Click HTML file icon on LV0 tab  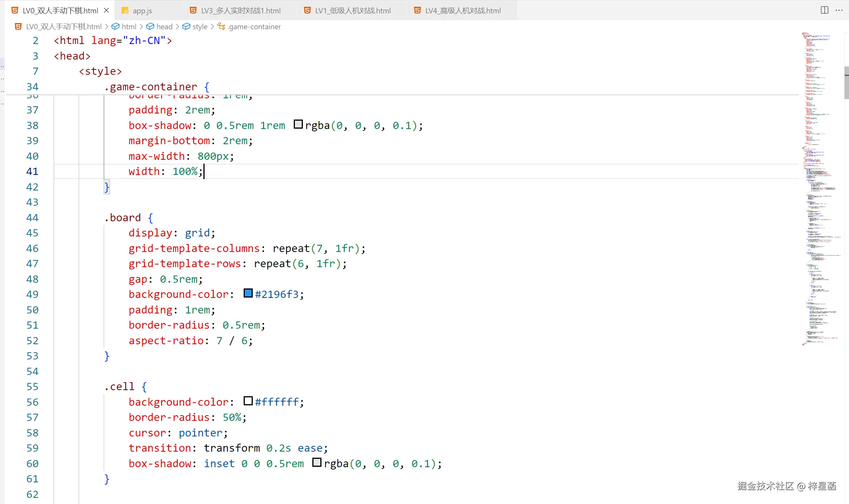(15, 11)
